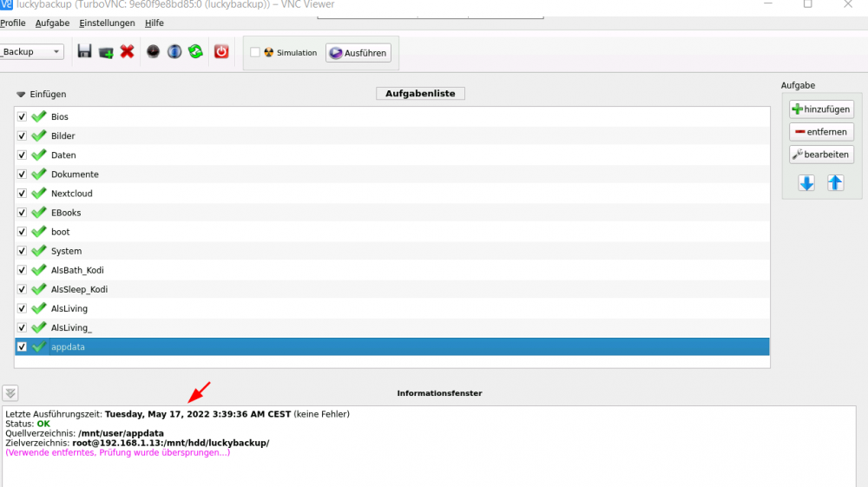Click the schedule clock icon in toolbar
Image resolution: width=868 pixels, height=487 pixels.
coord(153,51)
